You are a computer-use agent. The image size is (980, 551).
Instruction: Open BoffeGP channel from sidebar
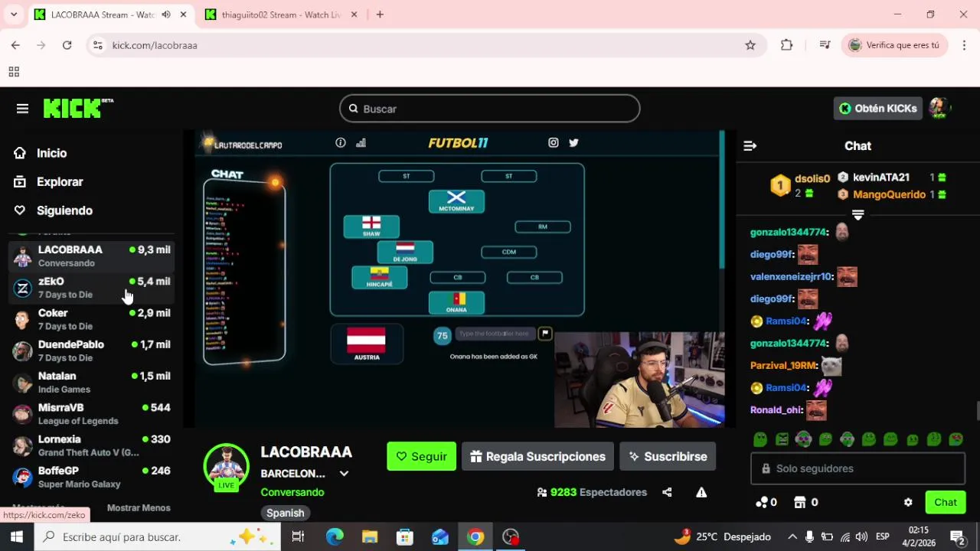click(x=92, y=477)
